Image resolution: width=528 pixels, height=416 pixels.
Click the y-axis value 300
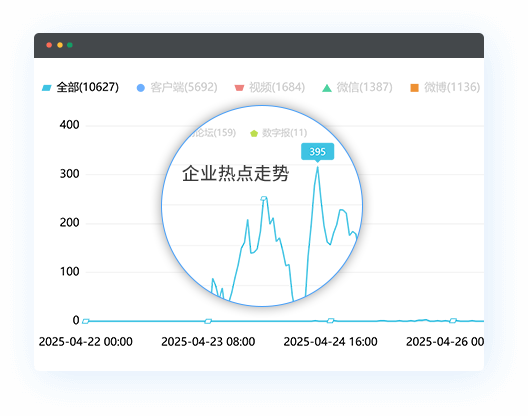pyautogui.click(x=69, y=174)
